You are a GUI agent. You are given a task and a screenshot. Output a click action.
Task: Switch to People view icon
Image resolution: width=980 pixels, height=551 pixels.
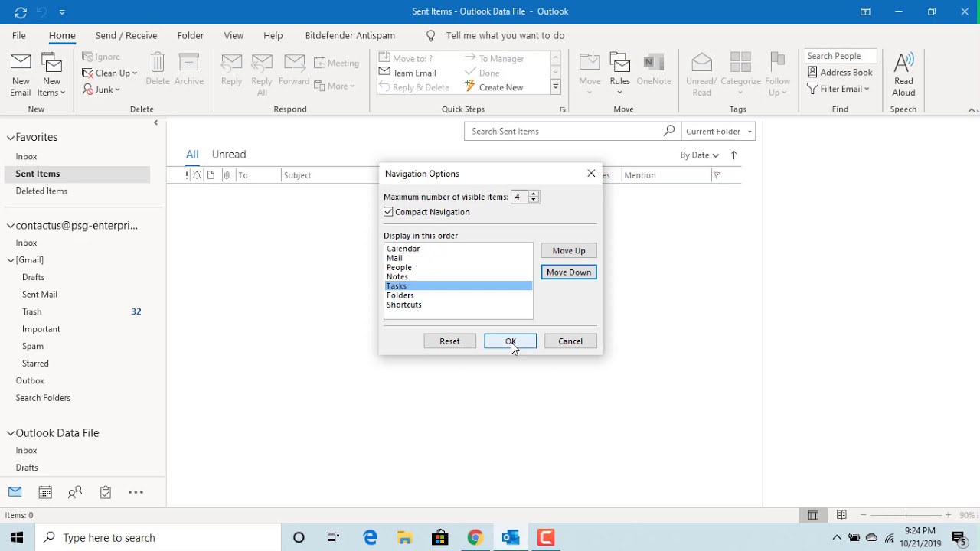[75, 492]
